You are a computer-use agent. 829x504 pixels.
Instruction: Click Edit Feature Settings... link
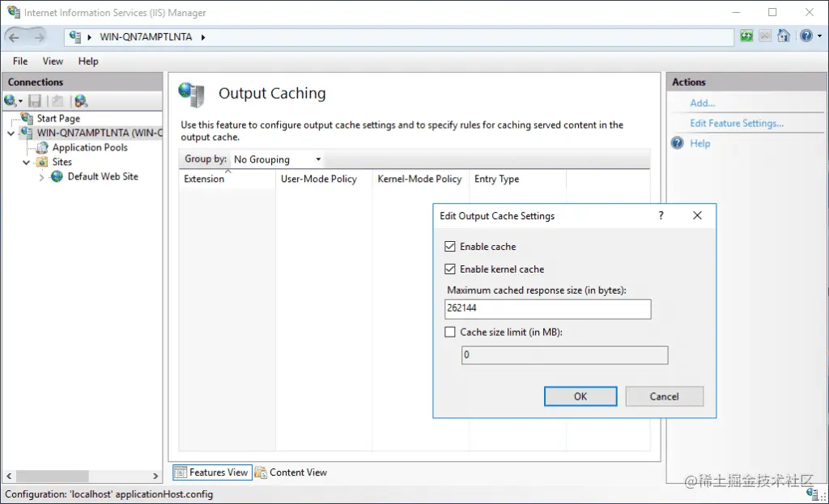pyautogui.click(x=737, y=123)
